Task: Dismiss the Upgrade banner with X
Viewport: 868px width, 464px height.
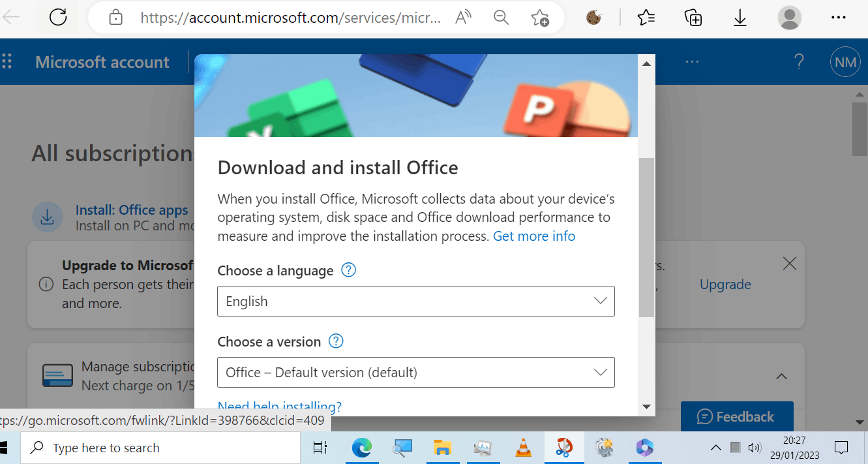Action: pos(790,264)
